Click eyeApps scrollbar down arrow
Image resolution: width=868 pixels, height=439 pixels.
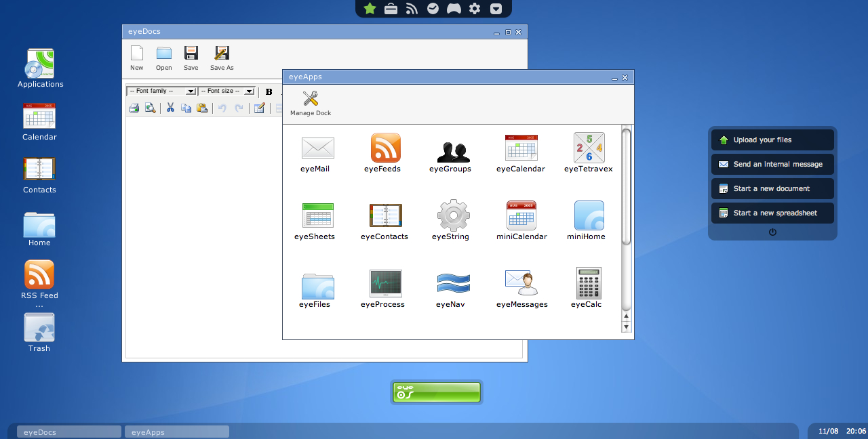click(626, 327)
